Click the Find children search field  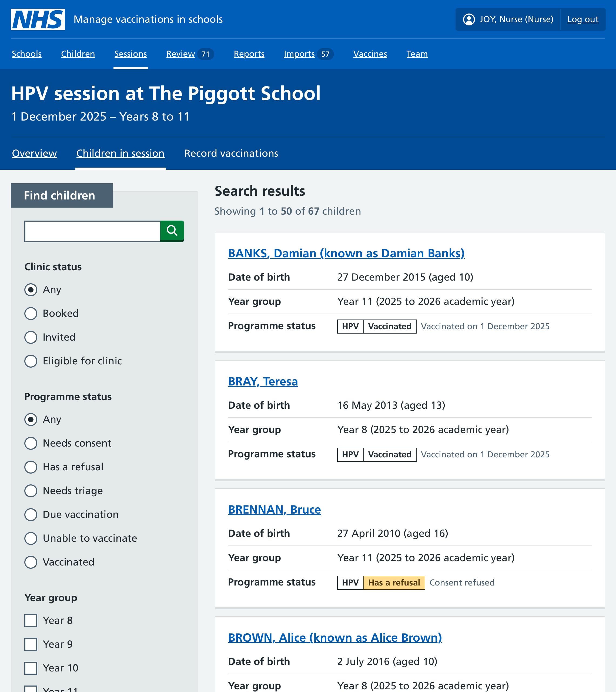click(x=92, y=231)
